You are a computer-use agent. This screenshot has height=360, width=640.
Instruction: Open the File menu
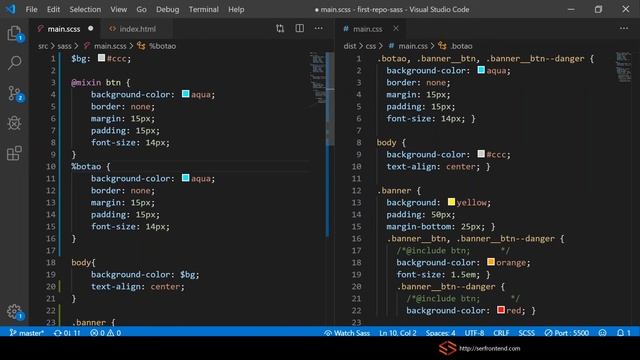[x=31, y=9]
